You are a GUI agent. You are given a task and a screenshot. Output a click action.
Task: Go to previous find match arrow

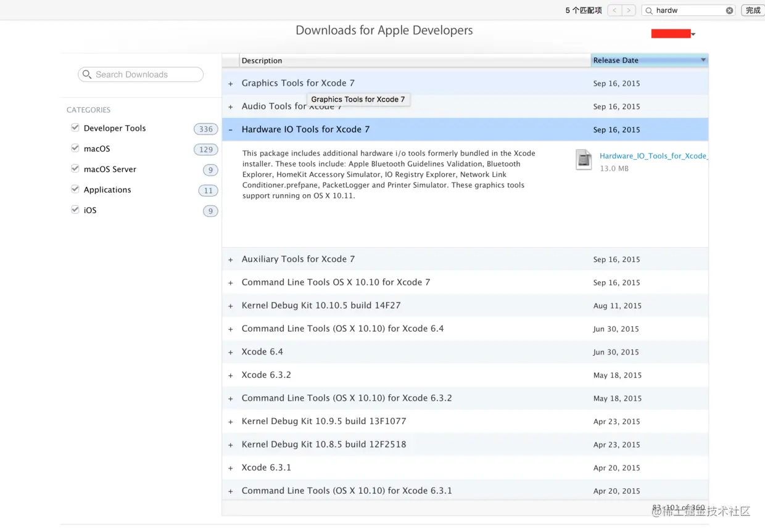(x=614, y=10)
